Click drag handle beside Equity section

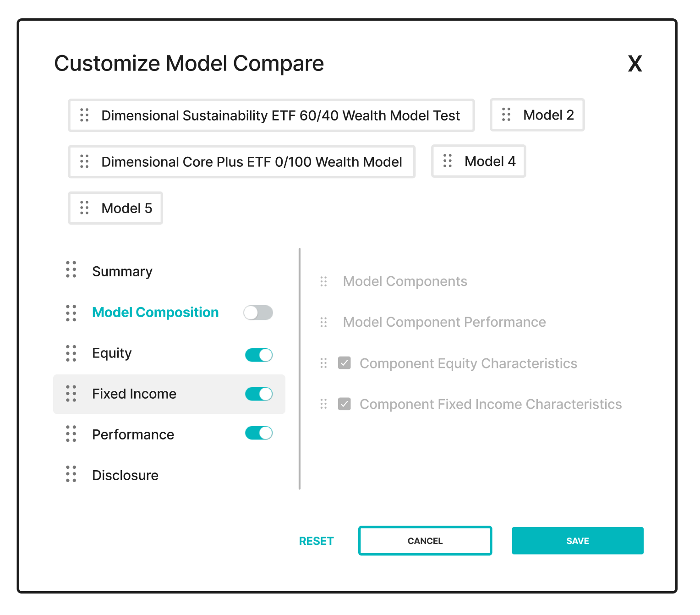(71, 353)
